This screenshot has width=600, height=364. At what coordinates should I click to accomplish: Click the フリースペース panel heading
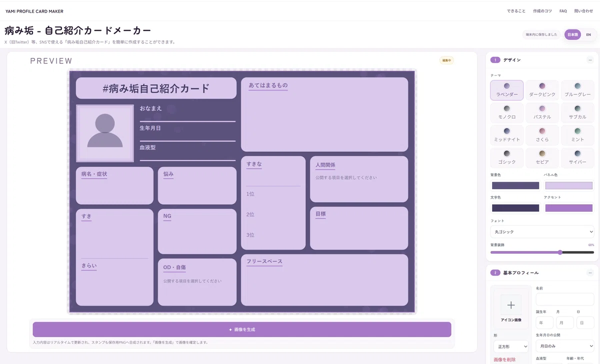(x=264, y=262)
